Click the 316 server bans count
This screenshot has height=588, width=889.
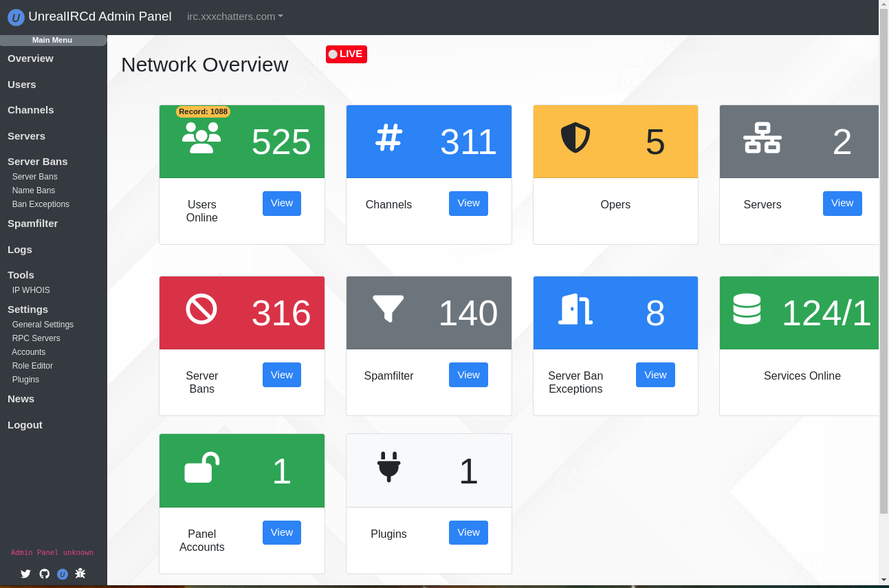[x=281, y=313]
